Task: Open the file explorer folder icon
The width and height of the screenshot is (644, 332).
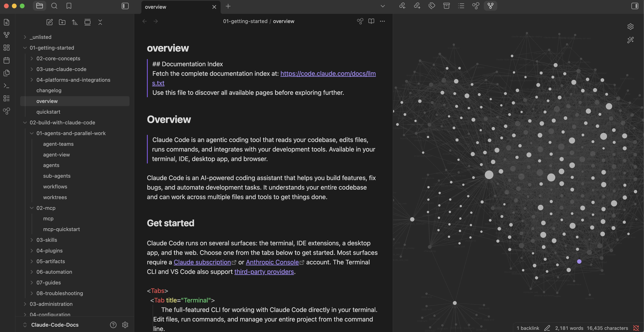Action: point(39,6)
